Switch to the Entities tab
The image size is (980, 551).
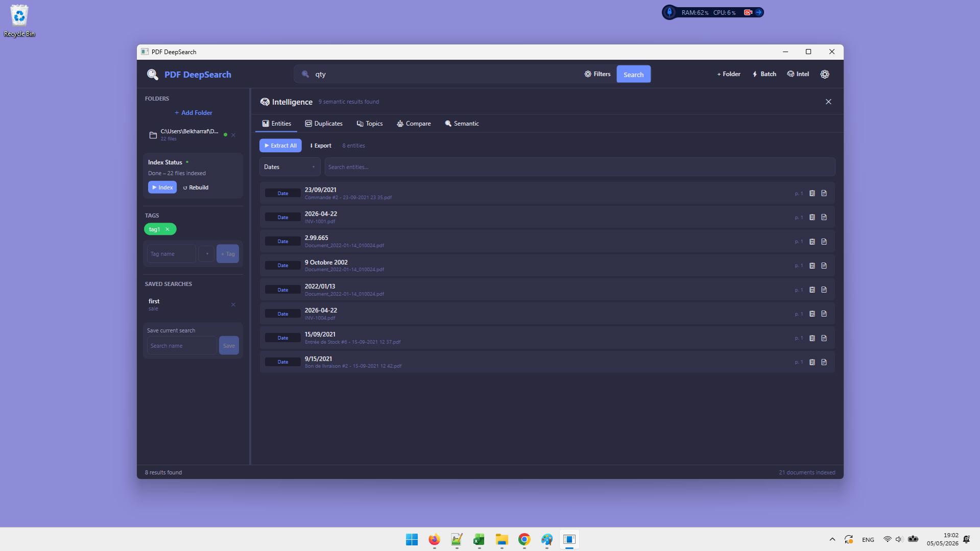[x=276, y=124]
